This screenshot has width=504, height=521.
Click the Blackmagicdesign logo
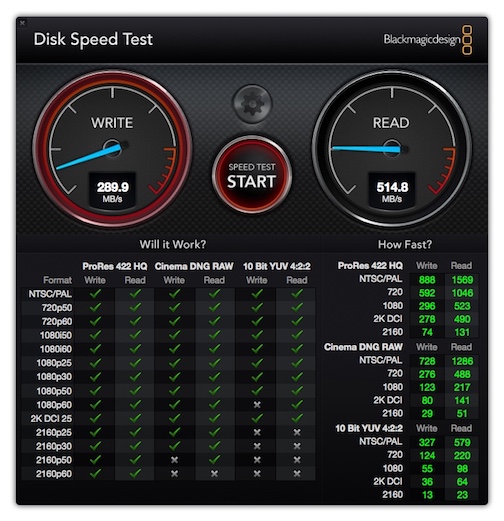pyautogui.click(x=428, y=40)
